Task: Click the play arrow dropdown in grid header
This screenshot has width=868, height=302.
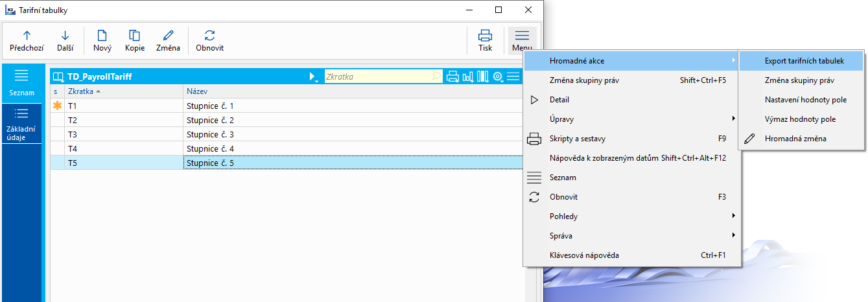Action: click(x=314, y=76)
